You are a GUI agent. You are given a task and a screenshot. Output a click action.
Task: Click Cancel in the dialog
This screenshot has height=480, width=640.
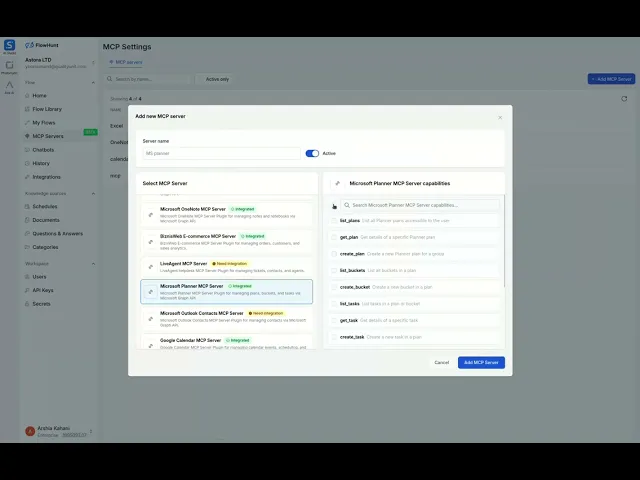(442, 362)
